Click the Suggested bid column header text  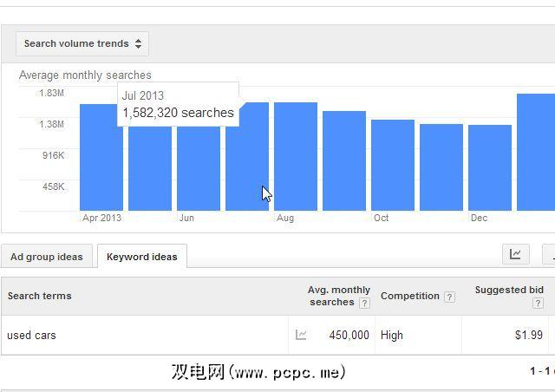509,290
